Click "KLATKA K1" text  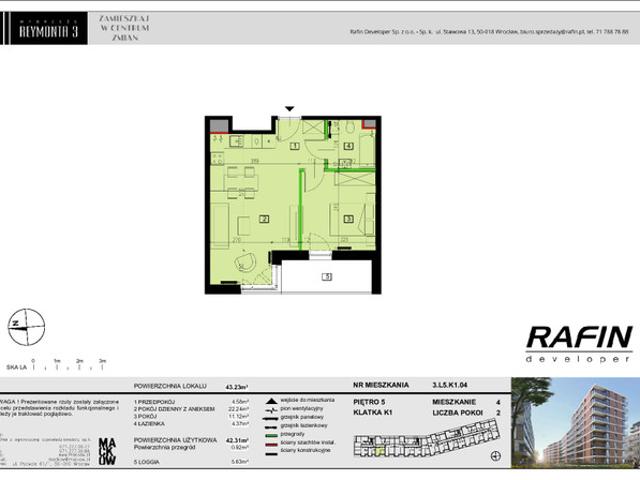373,413
